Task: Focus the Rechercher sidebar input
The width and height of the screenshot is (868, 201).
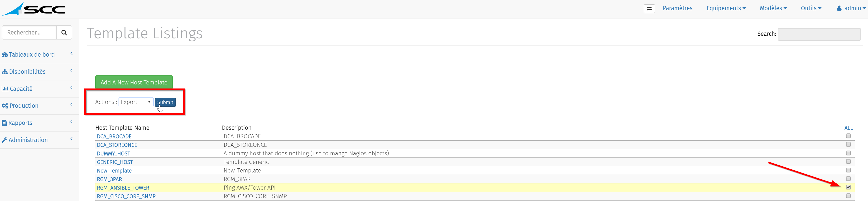Action: (x=29, y=32)
